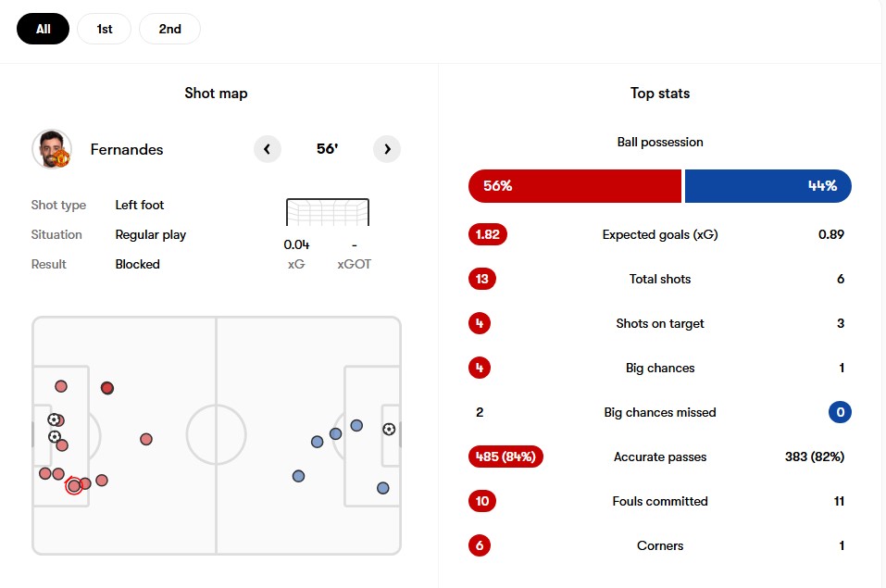
Task: Click the blue 44% possession bar segment
Action: [x=767, y=186]
